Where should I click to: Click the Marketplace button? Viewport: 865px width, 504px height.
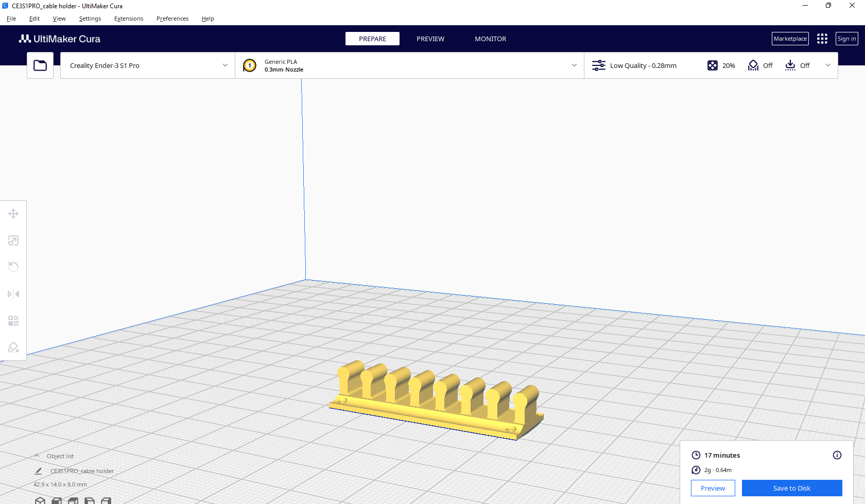coord(790,39)
